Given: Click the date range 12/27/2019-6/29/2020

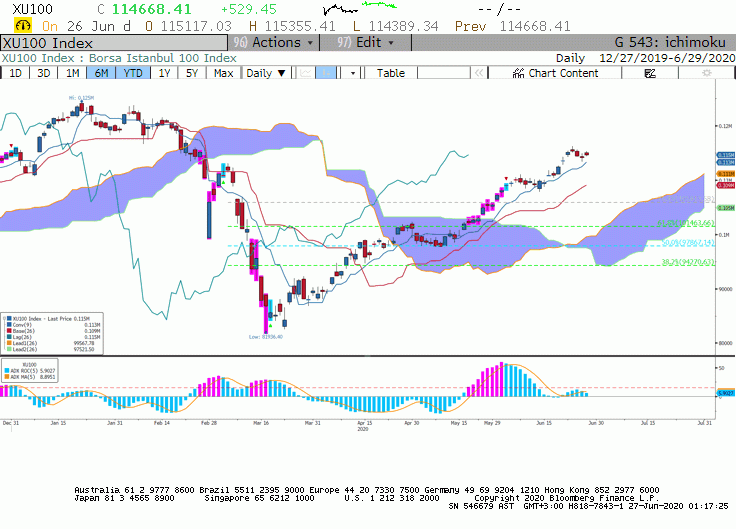Looking at the screenshot, I should coord(667,58).
